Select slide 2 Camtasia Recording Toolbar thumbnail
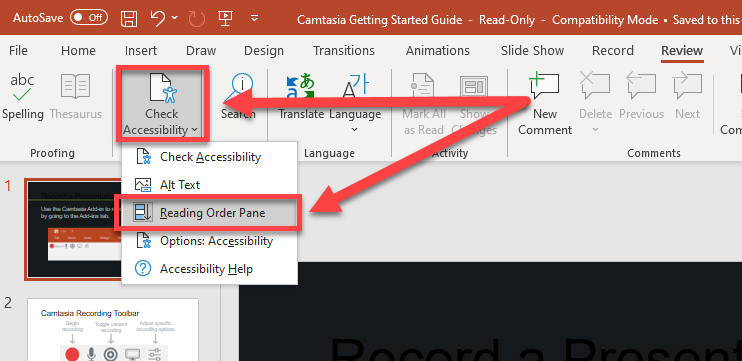The height and width of the screenshot is (361, 742). (x=113, y=330)
